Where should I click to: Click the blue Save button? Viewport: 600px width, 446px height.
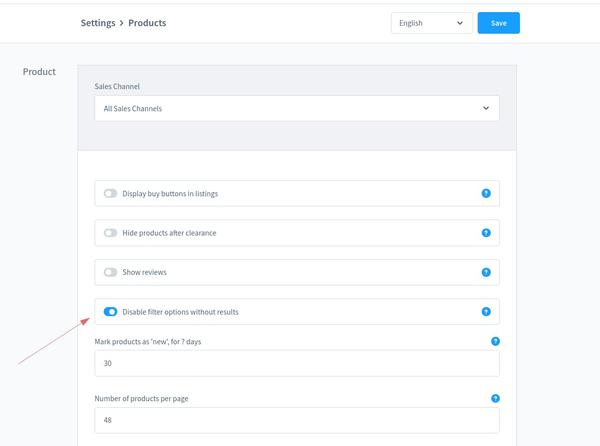click(498, 23)
